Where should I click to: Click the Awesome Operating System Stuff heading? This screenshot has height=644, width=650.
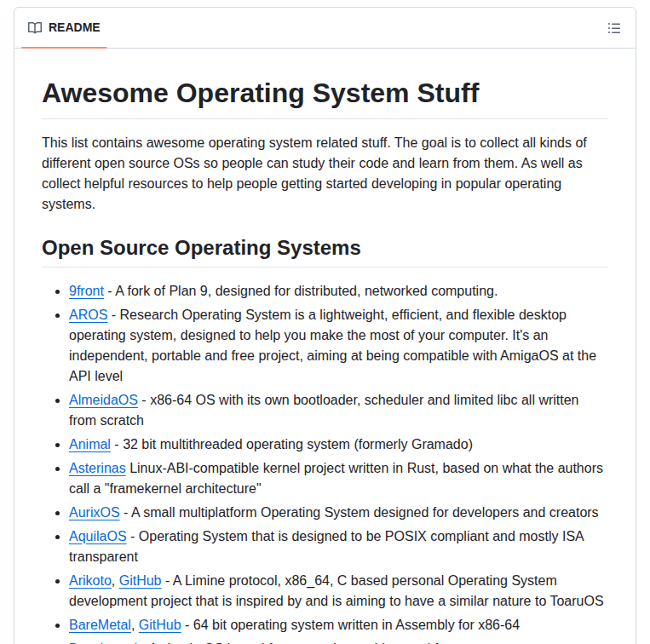pyautogui.click(x=260, y=93)
